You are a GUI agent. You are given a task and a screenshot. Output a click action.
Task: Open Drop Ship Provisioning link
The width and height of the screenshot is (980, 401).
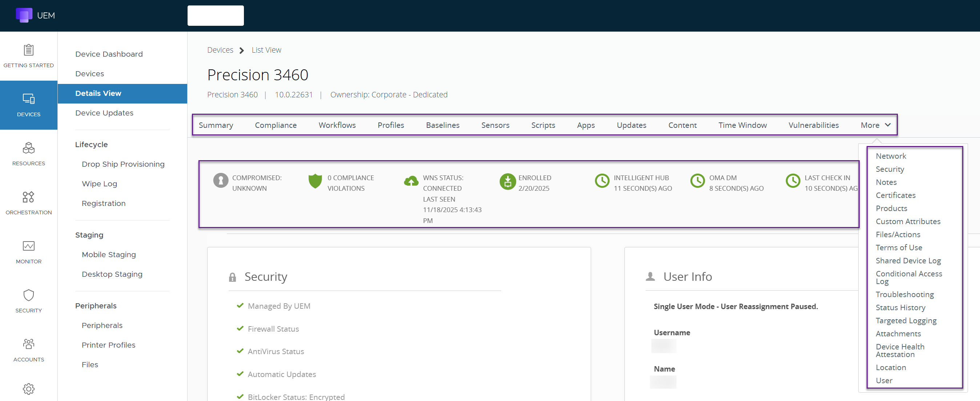point(123,164)
